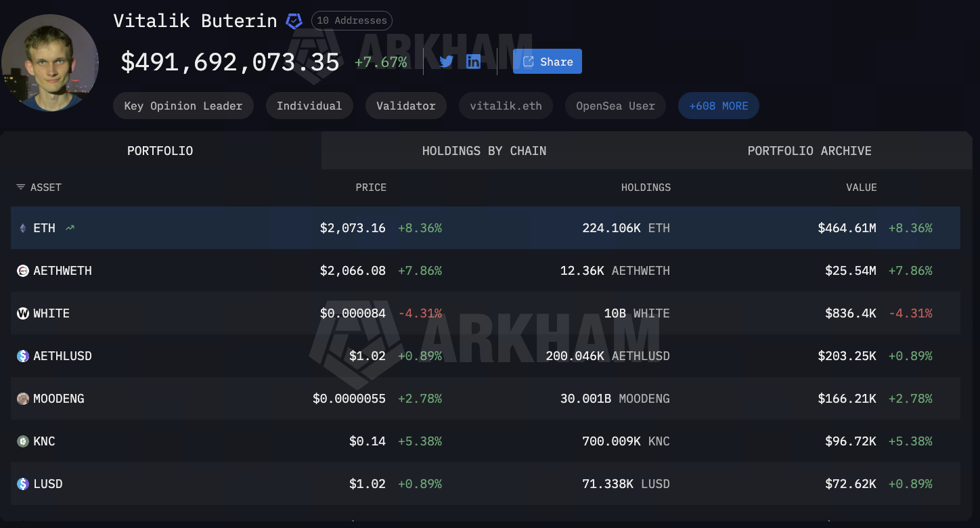This screenshot has width=980, height=528.
Task: Open the PORTFOLIO ARCHIVE tab
Action: click(809, 151)
